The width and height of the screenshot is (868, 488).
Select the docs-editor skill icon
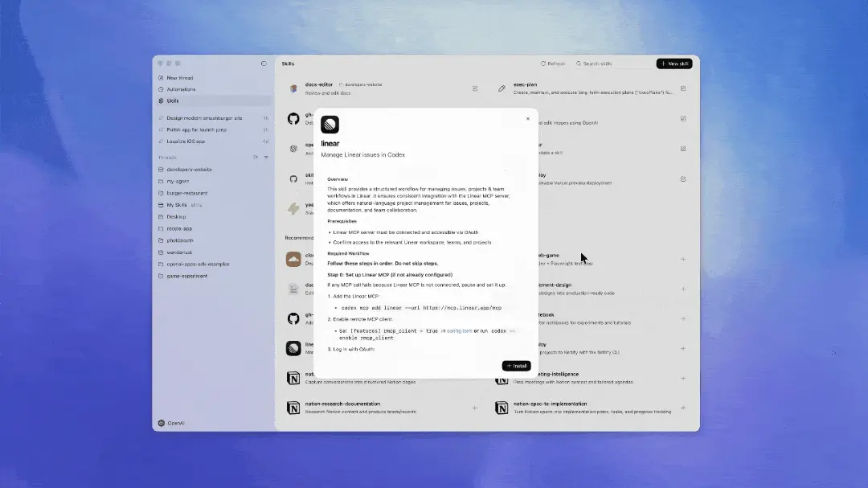pos(293,87)
